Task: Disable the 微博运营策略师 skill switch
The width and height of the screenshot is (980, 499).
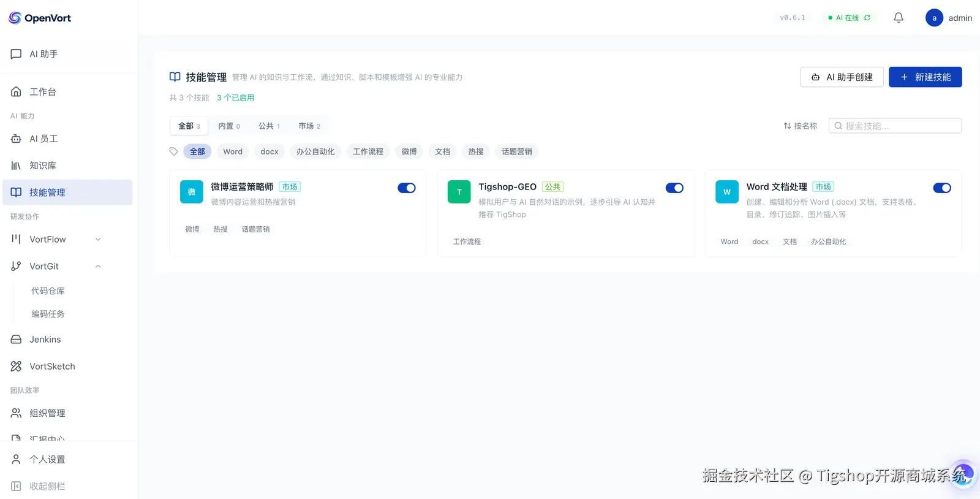Action: point(407,188)
